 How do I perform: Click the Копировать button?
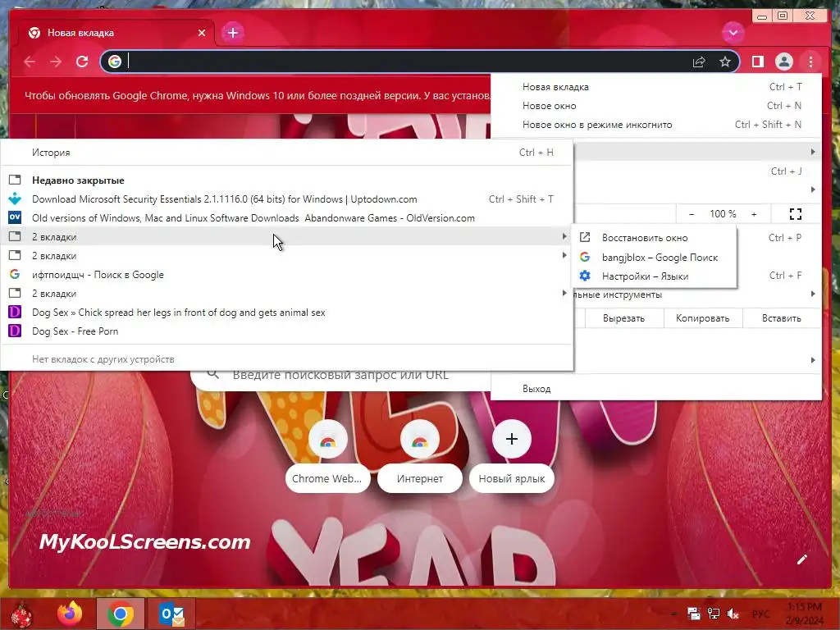coord(702,318)
